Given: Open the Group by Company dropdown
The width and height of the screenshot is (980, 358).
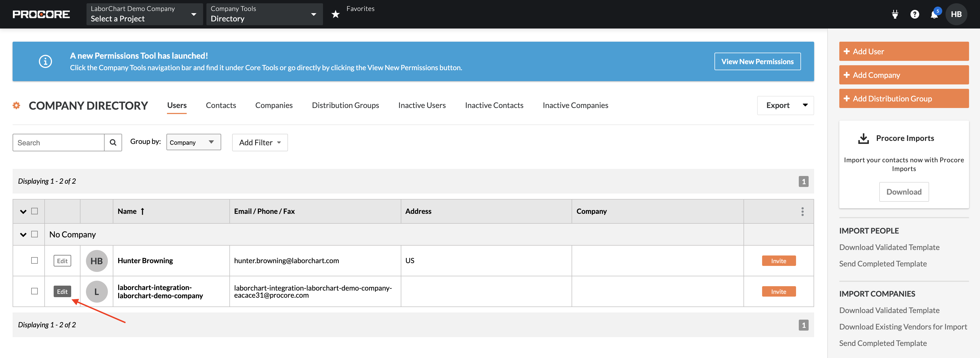Looking at the screenshot, I should pos(193,142).
